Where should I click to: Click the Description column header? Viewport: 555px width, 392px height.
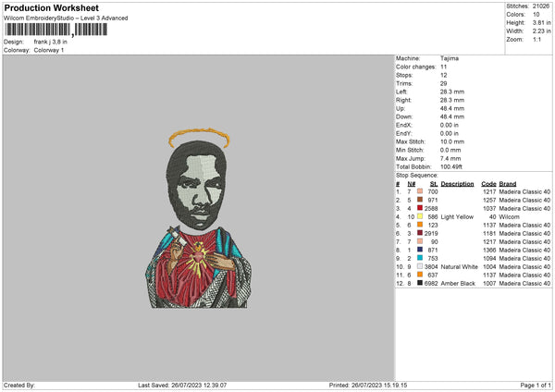(x=457, y=183)
